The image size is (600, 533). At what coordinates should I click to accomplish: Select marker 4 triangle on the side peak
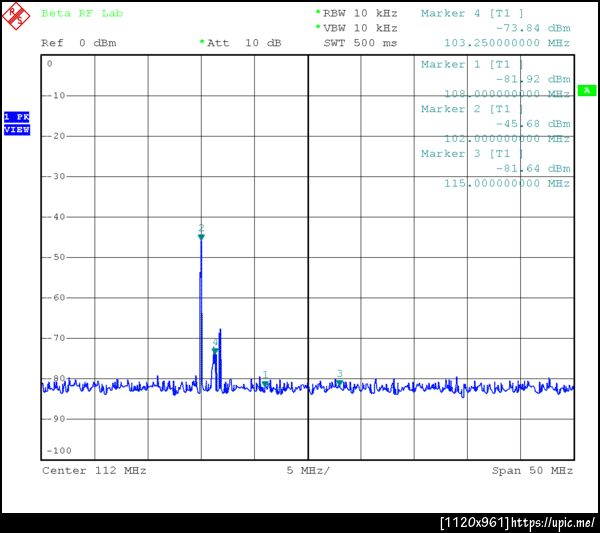(215, 350)
